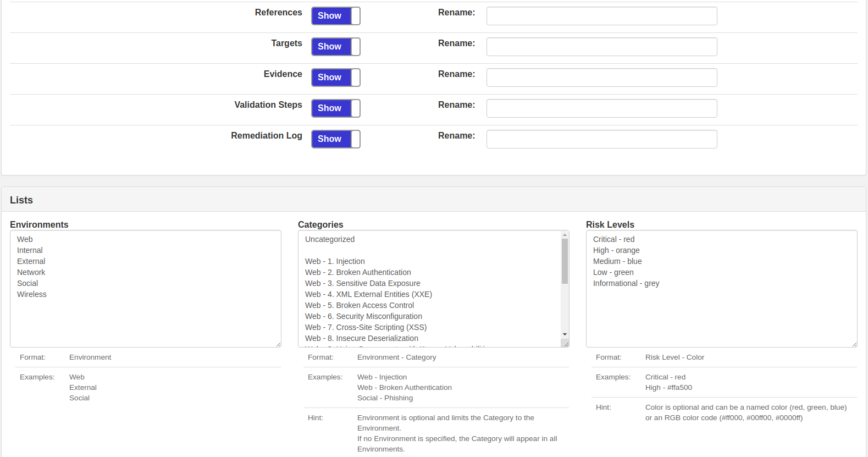868x457 pixels.
Task: Click 'Low - green' in Risk Levels
Action: [613, 272]
